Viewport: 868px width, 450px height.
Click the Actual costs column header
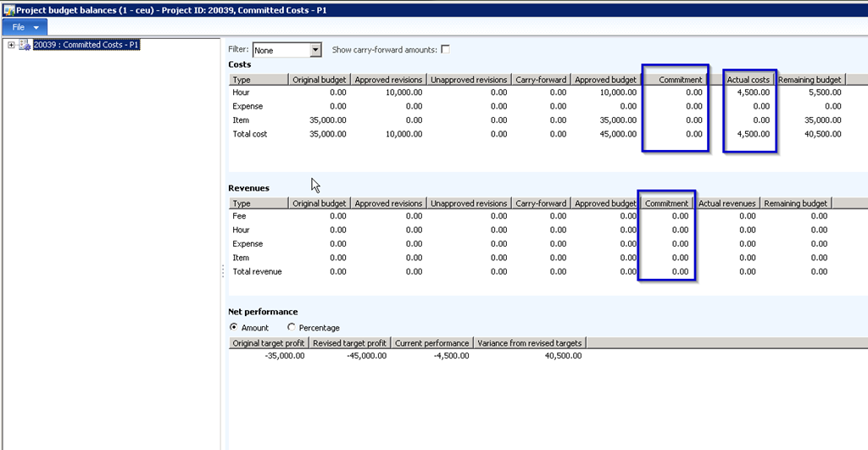coord(748,80)
